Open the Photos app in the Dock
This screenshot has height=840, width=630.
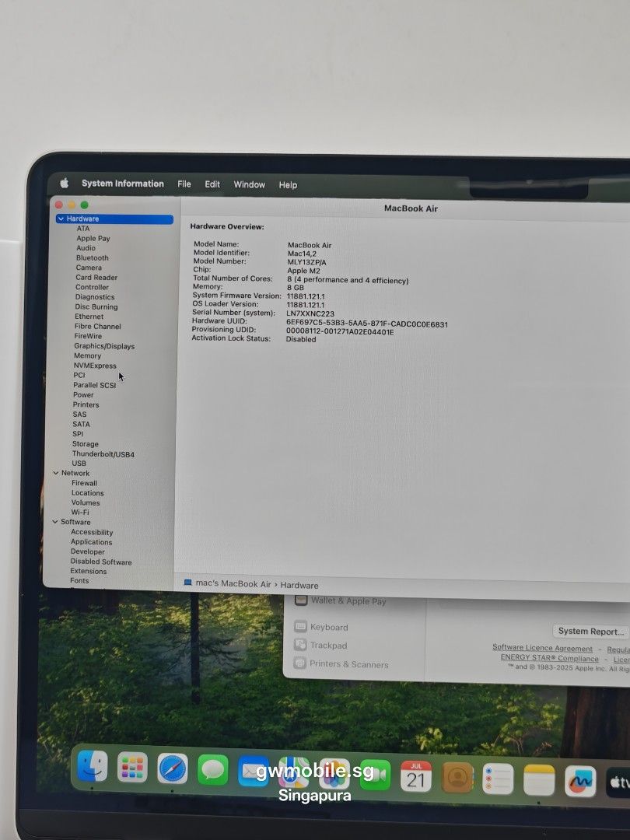[x=334, y=774]
